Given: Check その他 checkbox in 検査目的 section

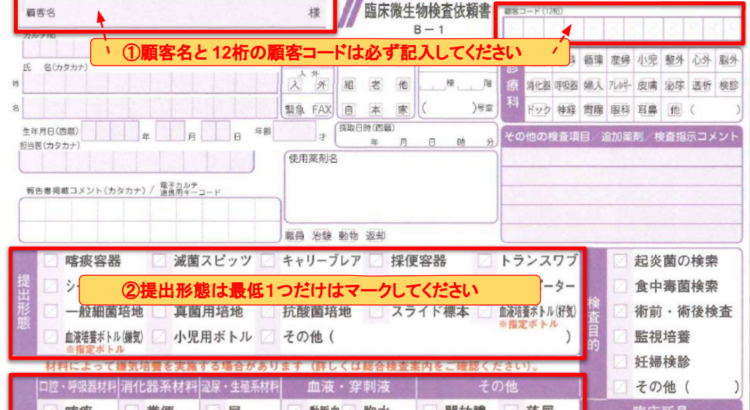Looking at the screenshot, I should coord(620,387).
